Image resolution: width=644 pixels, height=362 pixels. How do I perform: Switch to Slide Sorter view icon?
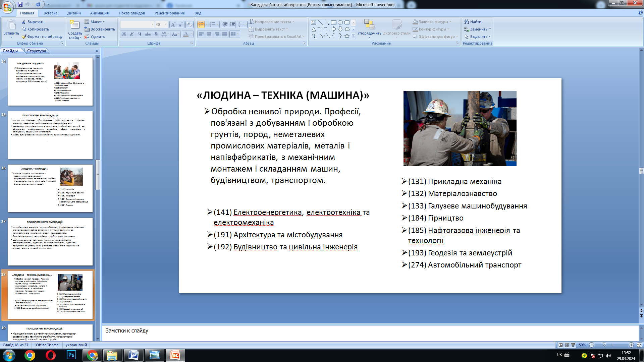click(x=567, y=345)
